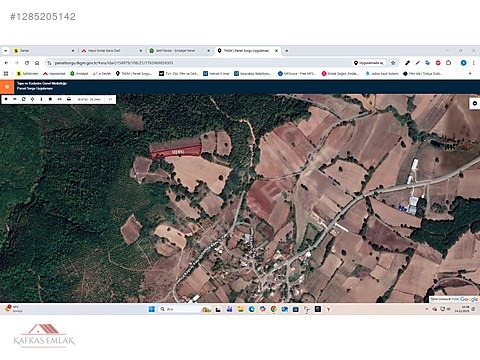Open the TKGM Parsel Sorgu bookmark
This screenshot has width=480, height=360.
[134, 73]
